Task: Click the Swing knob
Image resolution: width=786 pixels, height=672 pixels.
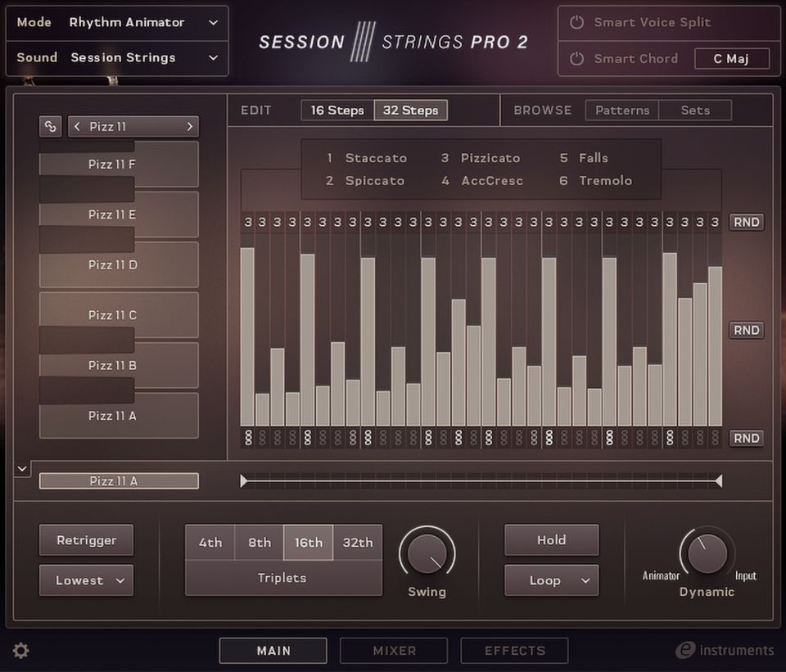Action: point(427,553)
